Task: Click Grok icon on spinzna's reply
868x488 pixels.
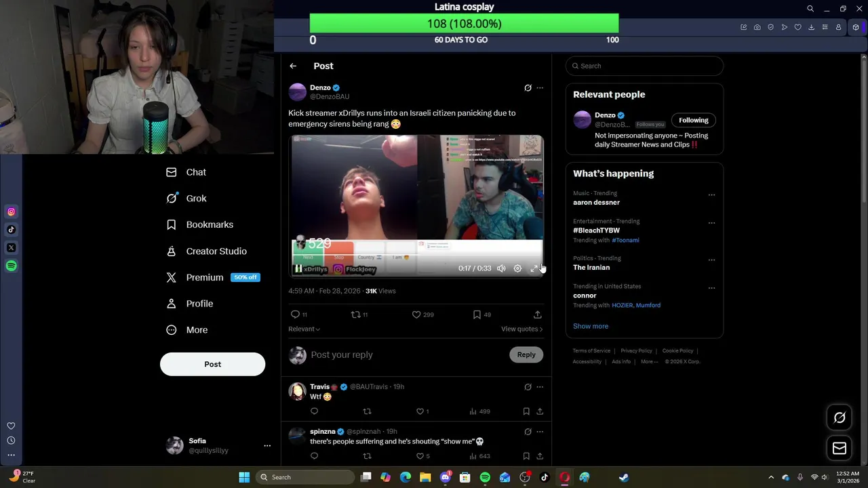Action: 528,432
